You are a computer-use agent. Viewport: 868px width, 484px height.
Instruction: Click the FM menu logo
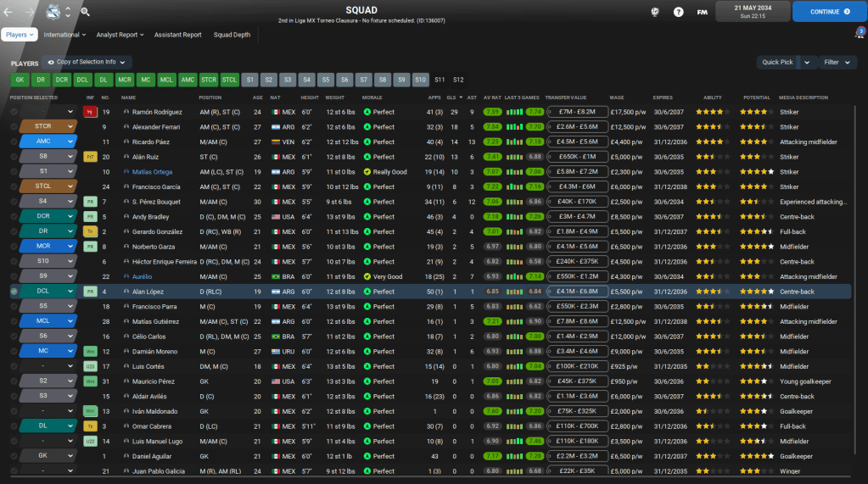(703, 12)
